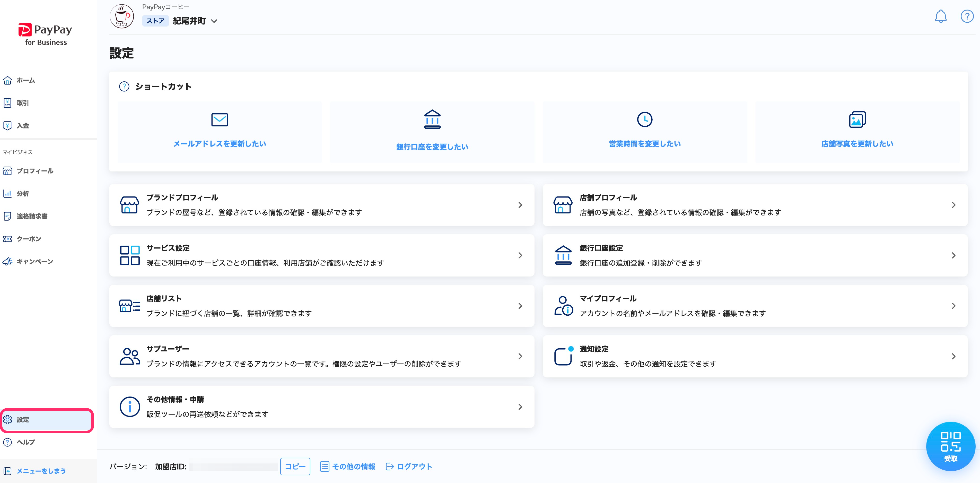Viewport: 980px width, 483px height.
Task: Expand the 紀尾井町 store selector dropdown
Action: [214, 21]
